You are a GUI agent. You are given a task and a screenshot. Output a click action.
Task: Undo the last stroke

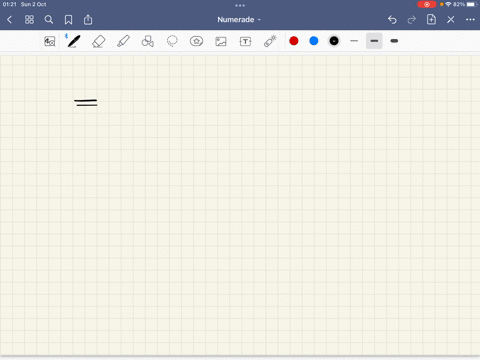pyautogui.click(x=392, y=20)
